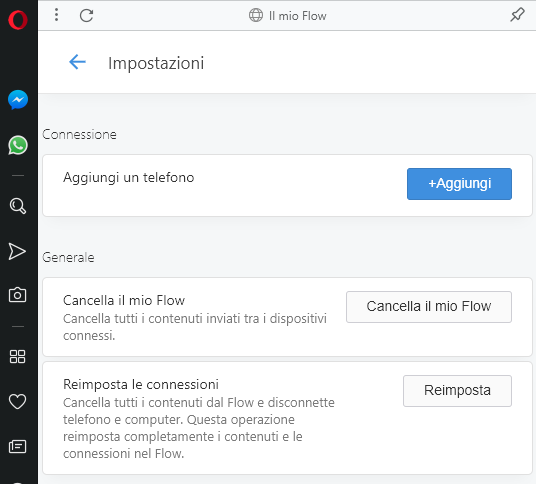This screenshot has height=484, width=536.
Task: Reload the Il mio Flow panel
Action: (x=86, y=15)
